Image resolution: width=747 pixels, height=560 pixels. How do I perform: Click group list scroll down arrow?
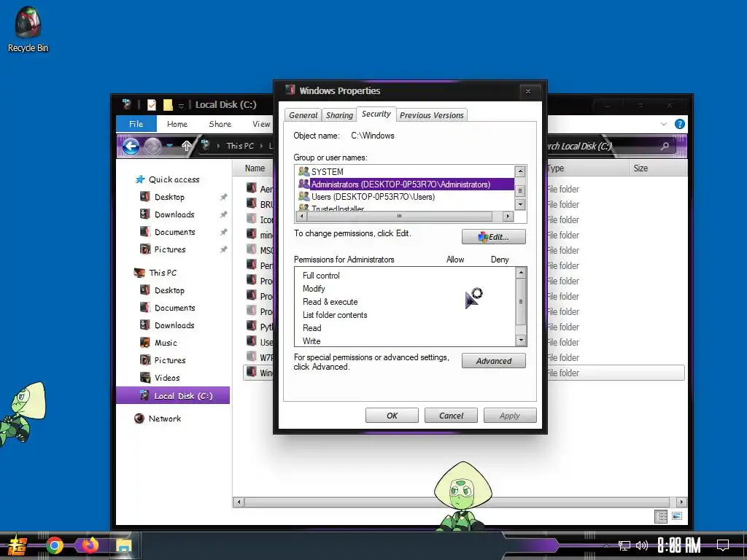coord(520,204)
